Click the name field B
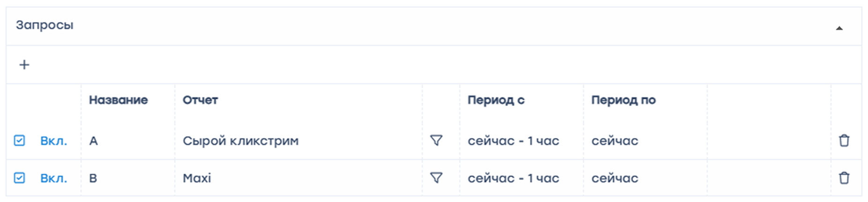 [x=93, y=178]
